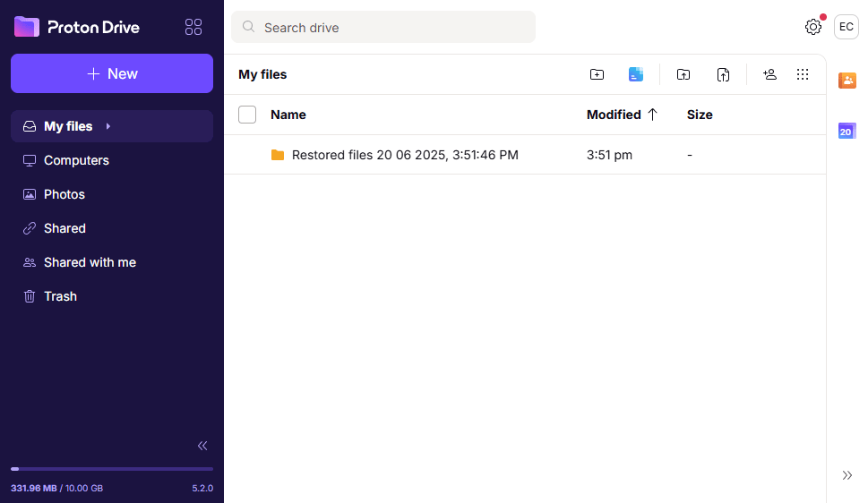This screenshot has width=868, height=503.
Task: Open Shared with me
Action: click(112, 262)
